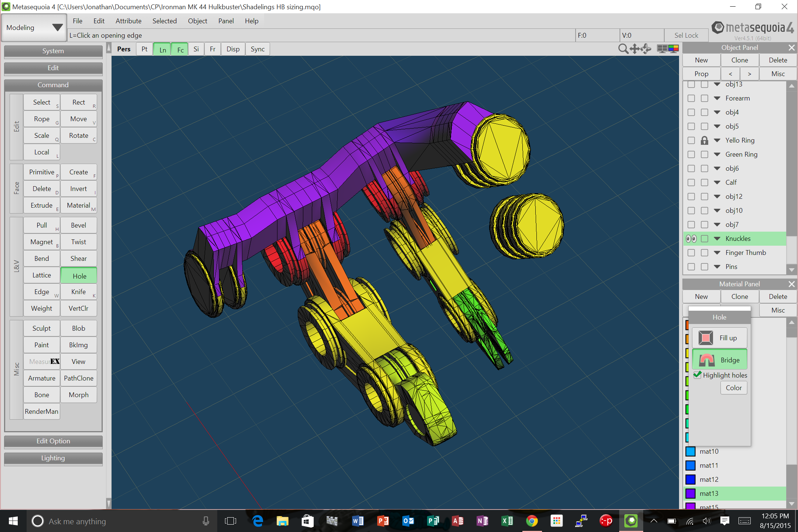The image size is (798, 532).
Task: Toggle visibility checkbox of Forearm object
Action: coord(691,98)
